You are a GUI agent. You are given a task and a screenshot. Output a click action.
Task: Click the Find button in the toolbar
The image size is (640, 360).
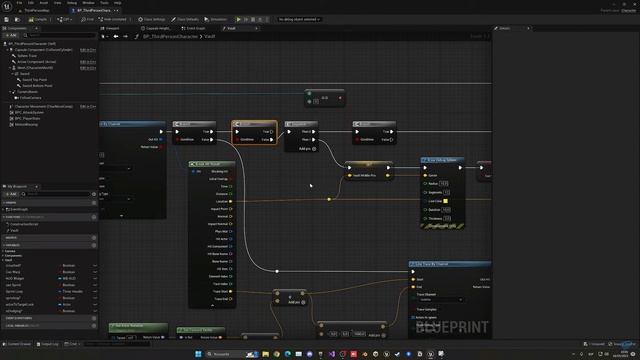[87, 19]
